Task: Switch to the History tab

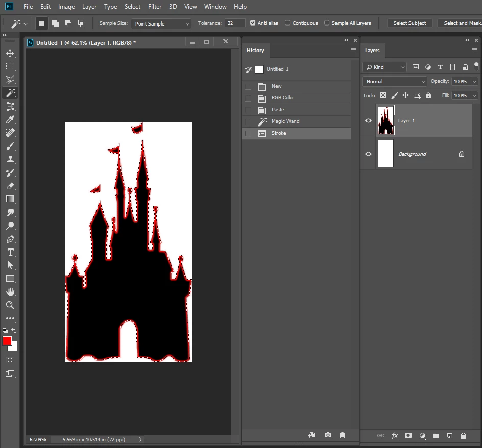Action: [x=255, y=51]
